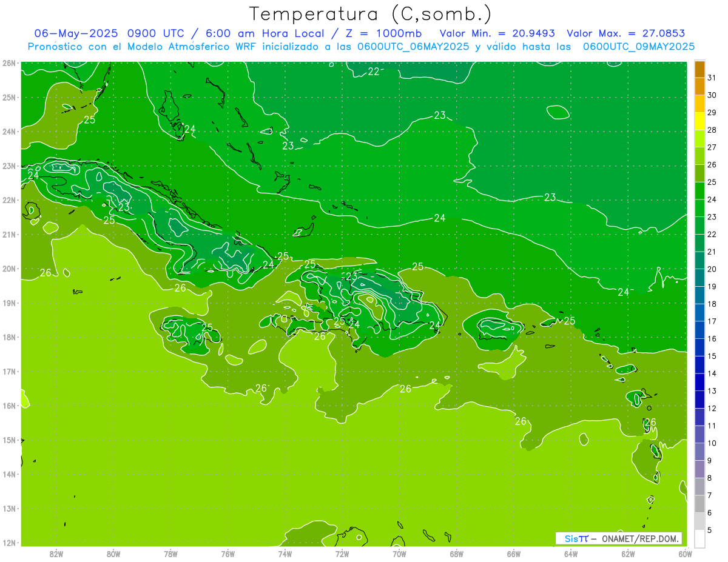Click the '68W' longitude axis label
The width and height of the screenshot is (728, 562).
point(457,554)
